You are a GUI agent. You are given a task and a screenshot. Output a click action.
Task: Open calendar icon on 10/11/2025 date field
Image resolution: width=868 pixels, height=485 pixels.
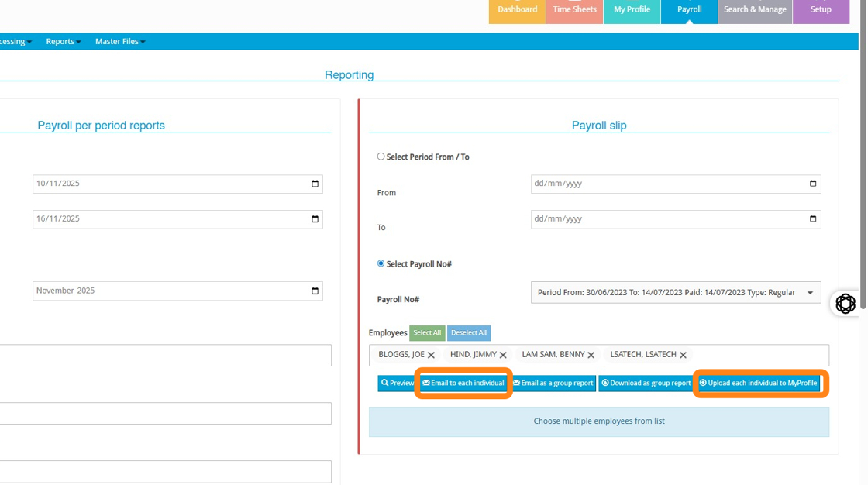(315, 184)
